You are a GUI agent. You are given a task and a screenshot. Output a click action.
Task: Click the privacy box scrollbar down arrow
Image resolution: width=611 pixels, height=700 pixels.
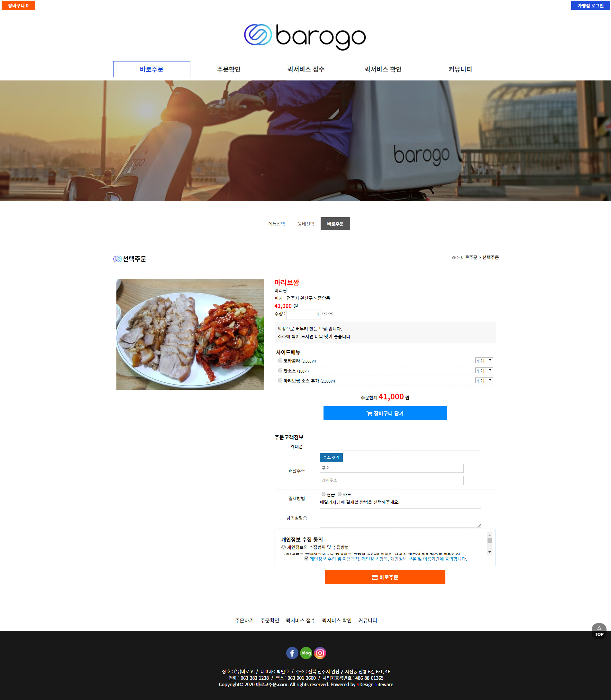490,552
